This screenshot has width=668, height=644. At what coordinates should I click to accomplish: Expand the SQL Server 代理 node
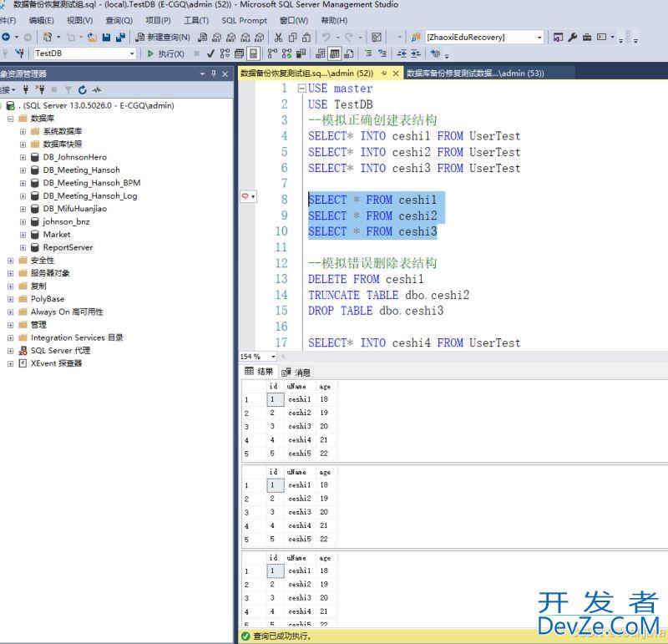[11, 351]
